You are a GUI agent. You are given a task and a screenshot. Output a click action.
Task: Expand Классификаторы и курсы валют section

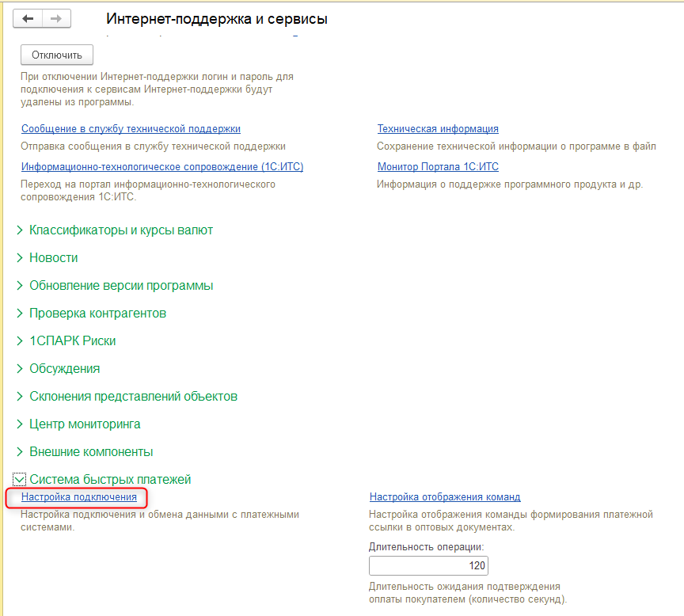115,230
